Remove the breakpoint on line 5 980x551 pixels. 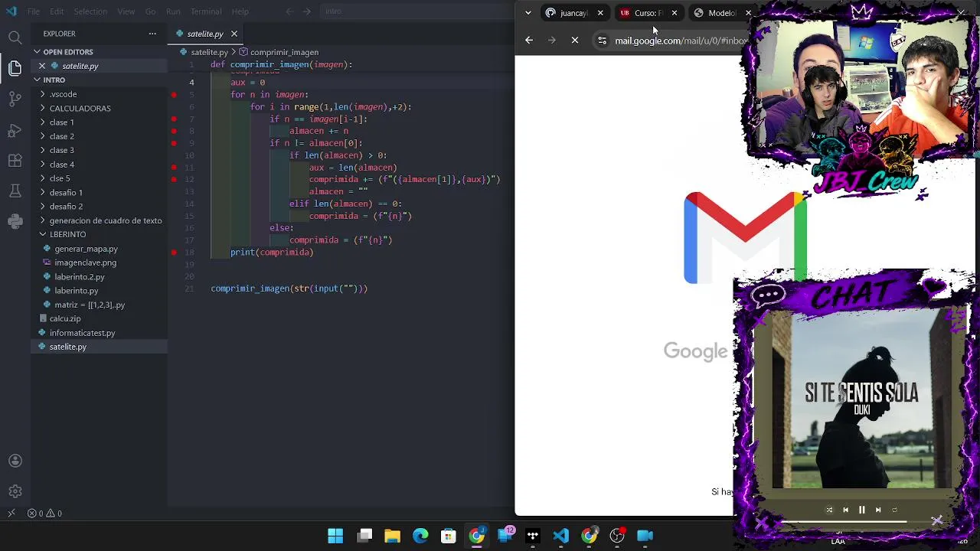click(x=174, y=95)
